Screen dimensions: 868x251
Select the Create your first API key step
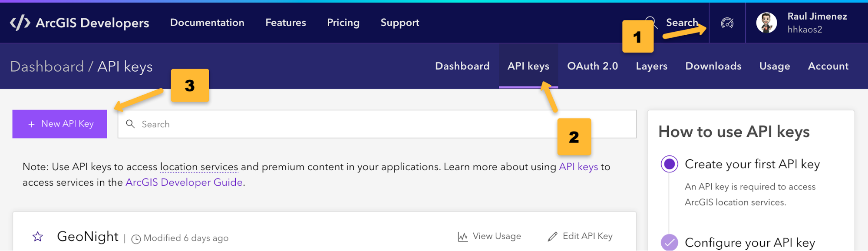(x=669, y=164)
